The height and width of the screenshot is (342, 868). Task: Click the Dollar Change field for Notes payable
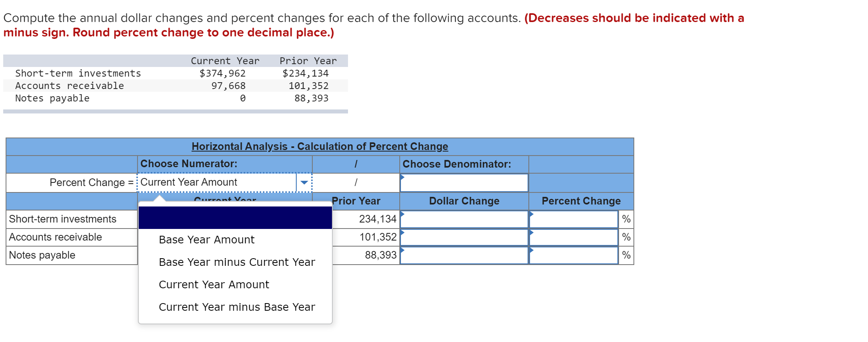(x=464, y=255)
